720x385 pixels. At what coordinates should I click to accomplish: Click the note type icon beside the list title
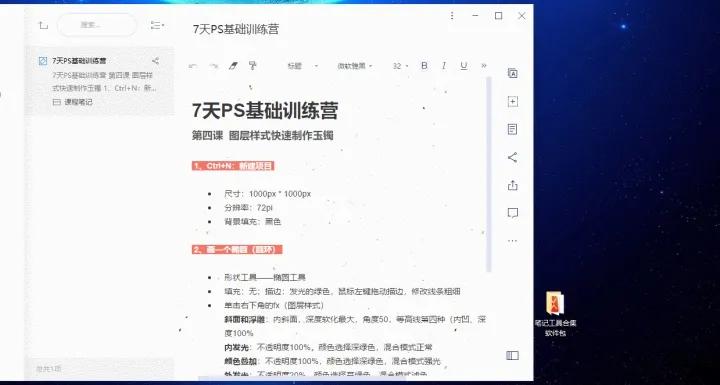tap(43, 61)
